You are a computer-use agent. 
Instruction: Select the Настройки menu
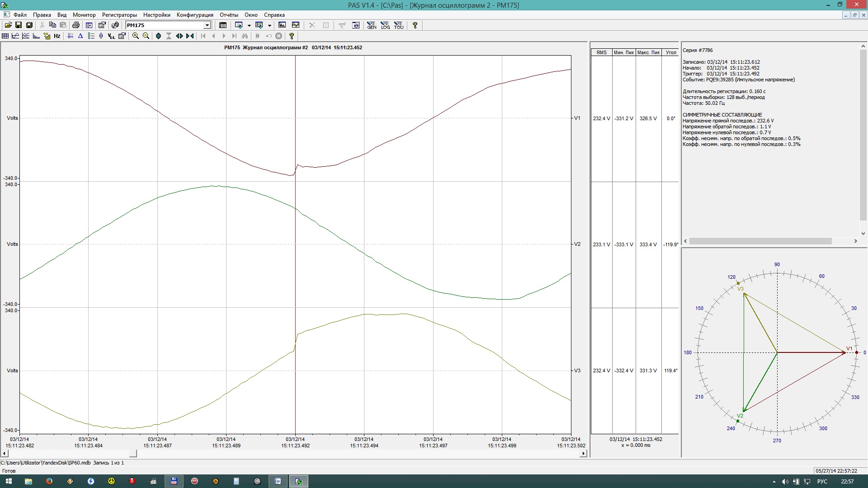coord(156,14)
